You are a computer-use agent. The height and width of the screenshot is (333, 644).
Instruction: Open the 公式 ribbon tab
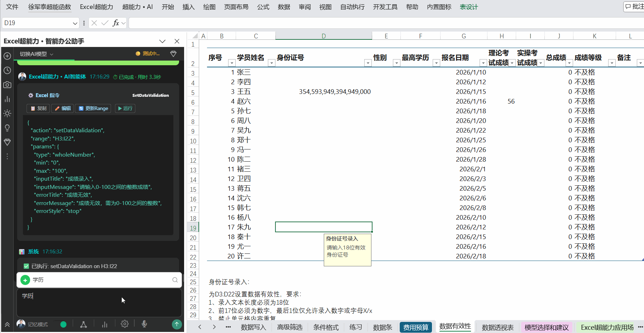pos(263,7)
